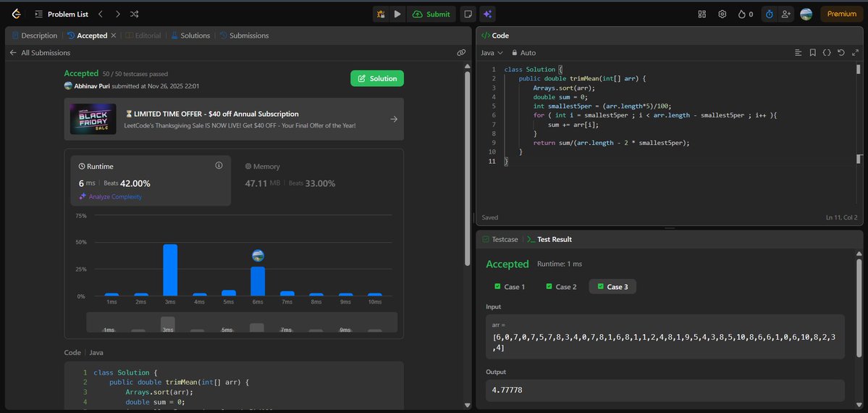This screenshot has height=413, width=868.
Task: Copy the submission link icon
Action: pyautogui.click(x=460, y=53)
